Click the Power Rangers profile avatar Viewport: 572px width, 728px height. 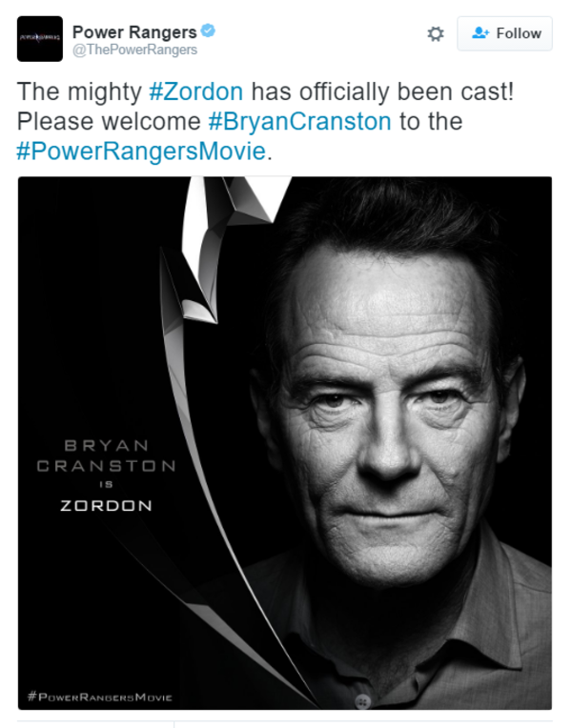[40, 39]
